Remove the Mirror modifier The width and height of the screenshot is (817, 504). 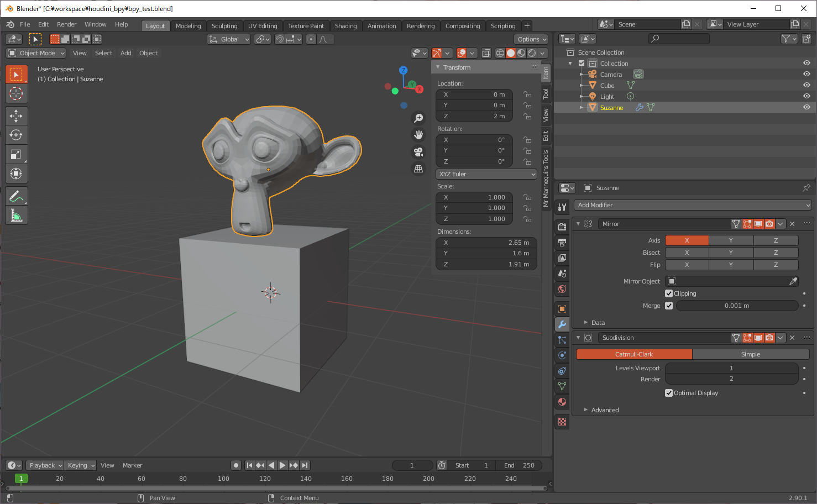click(792, 224)
